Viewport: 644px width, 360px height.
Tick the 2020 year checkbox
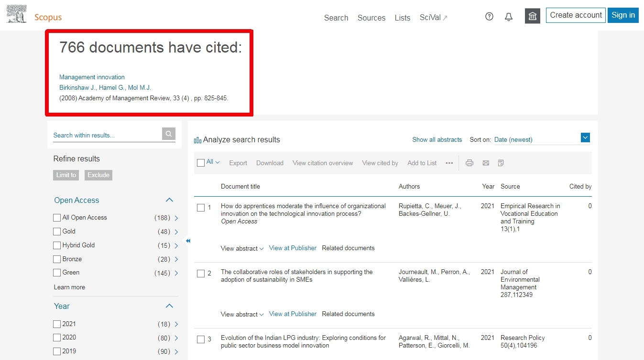(x=57, y=338)
